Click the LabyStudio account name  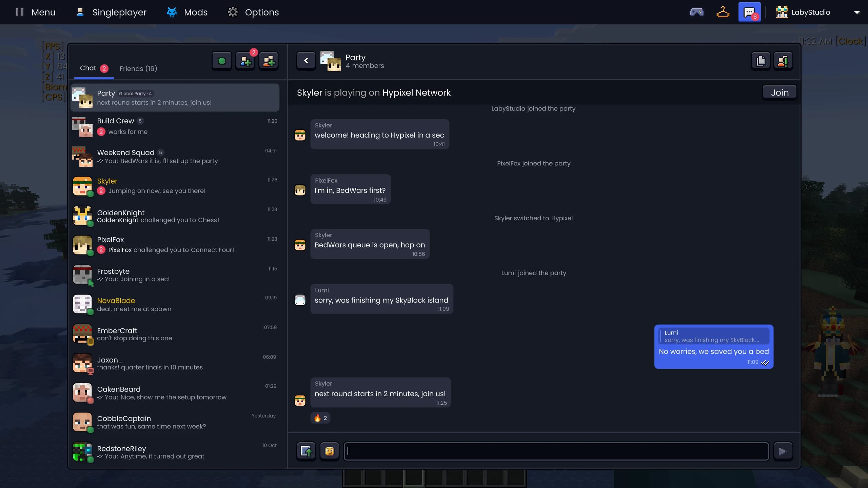click(811, 12)
